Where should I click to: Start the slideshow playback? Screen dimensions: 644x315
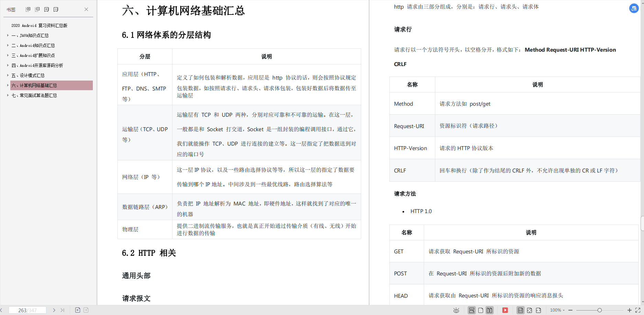pos(505,310)
